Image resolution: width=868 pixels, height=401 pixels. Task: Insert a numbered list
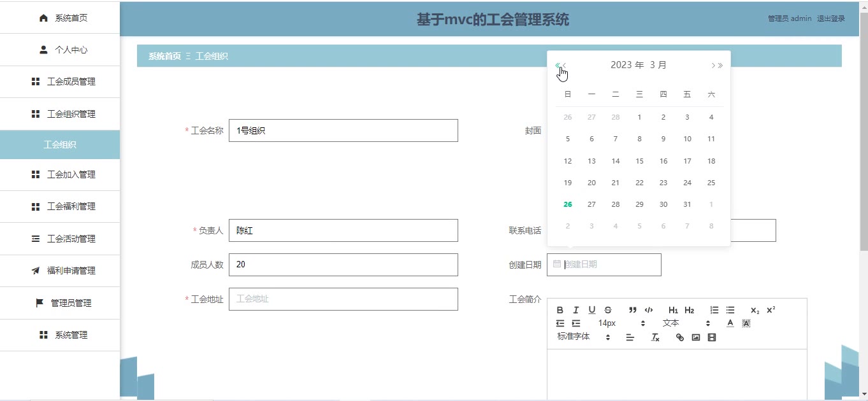pyautogui.click(x=714, y=310)
